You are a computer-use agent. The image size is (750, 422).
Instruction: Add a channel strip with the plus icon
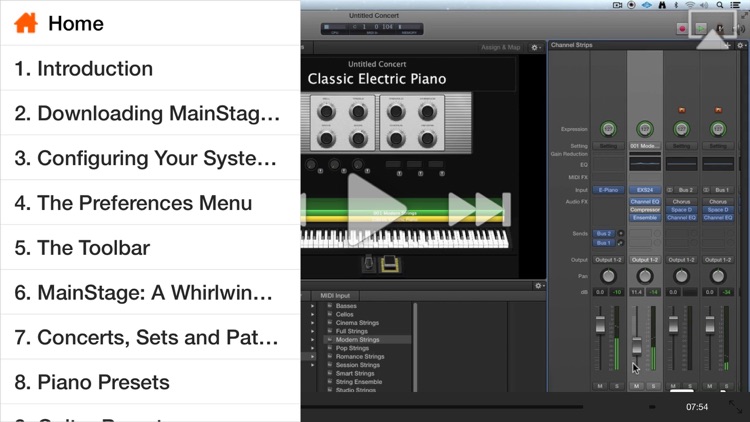[x=727, y=45]
